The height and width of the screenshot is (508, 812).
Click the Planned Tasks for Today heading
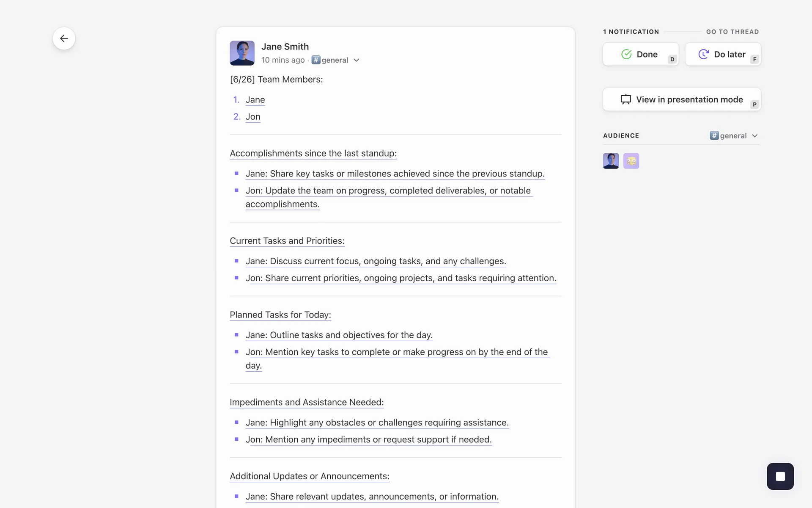pyautogui.click(x=280, y=315)
